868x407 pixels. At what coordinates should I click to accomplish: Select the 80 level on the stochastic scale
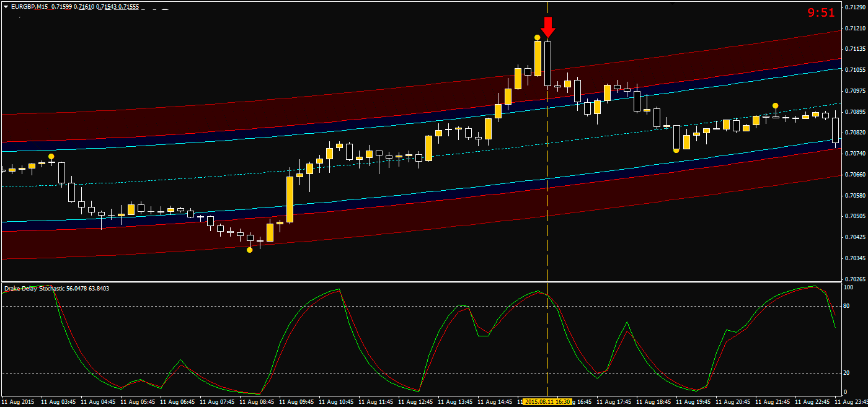coord(848,306)
